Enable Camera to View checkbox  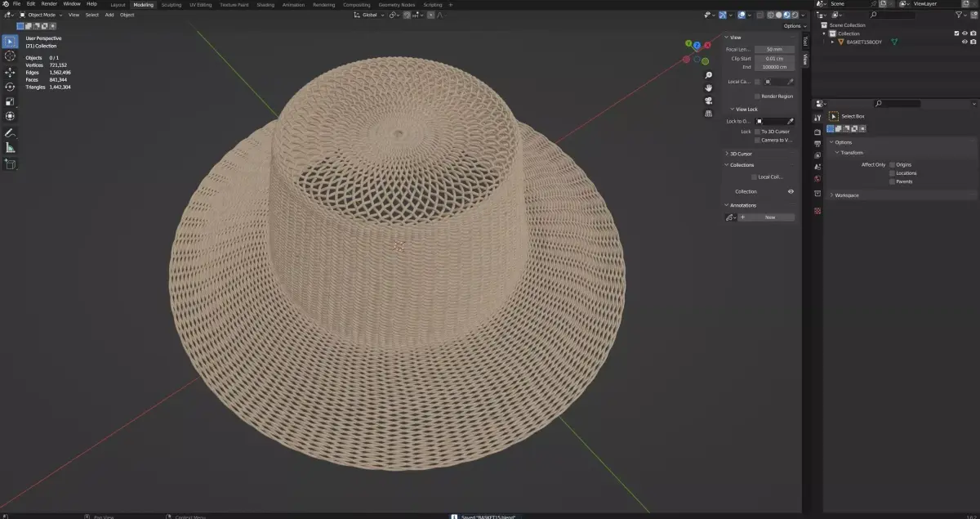point(758,140)
